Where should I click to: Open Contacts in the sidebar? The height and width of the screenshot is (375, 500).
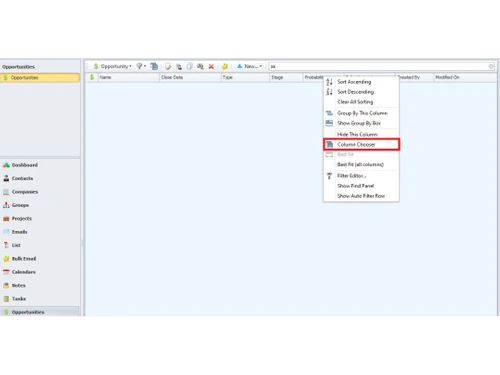click(x=40, y=178)
